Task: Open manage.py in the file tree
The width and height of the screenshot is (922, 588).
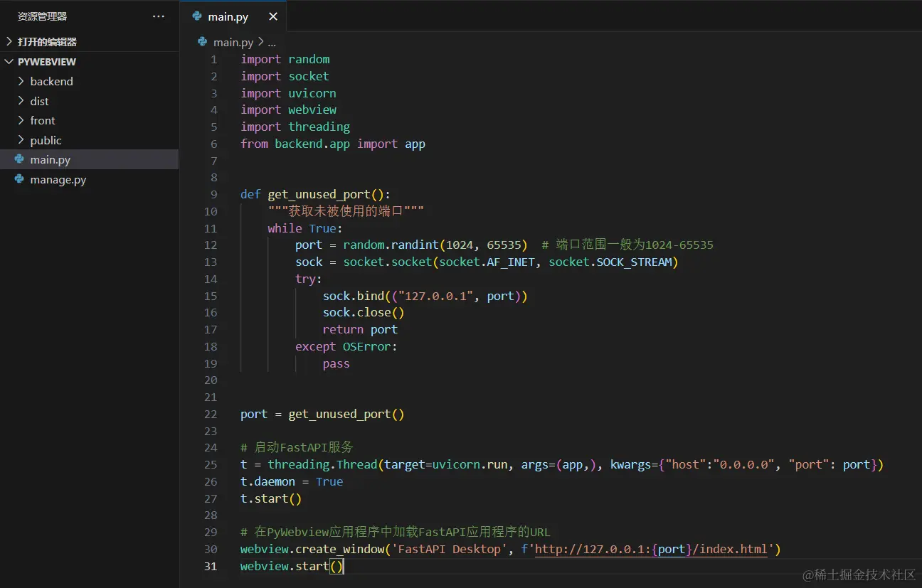Action: click(x=89, y=179)
